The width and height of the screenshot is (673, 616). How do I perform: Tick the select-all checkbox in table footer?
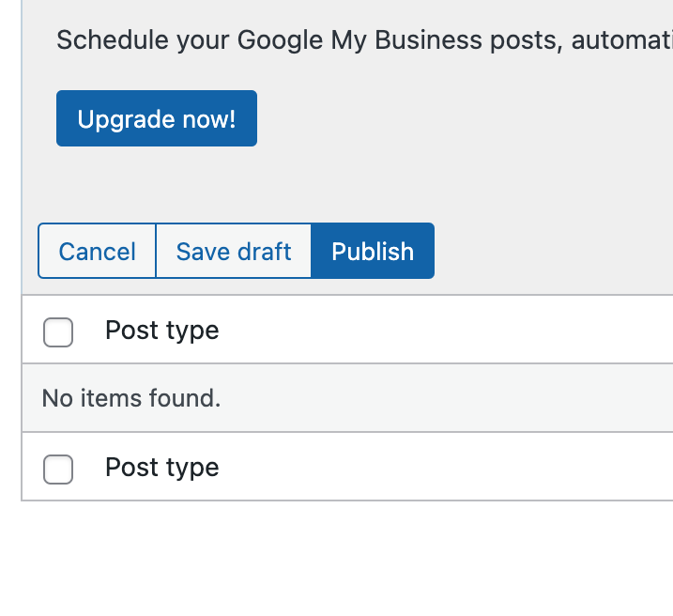pos(58,469)
